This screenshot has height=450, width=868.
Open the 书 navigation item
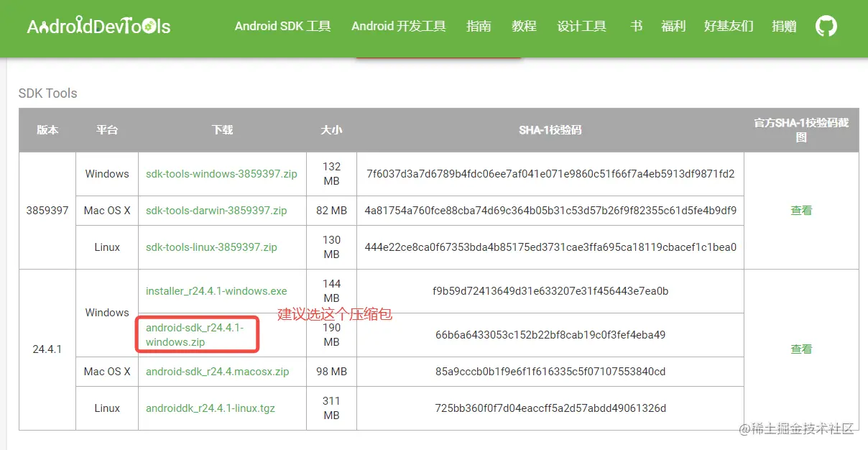tap(636, 27)
